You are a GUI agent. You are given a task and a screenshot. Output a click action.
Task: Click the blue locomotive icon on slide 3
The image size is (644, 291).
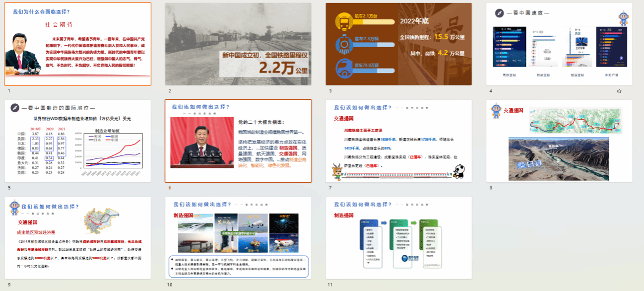(x=343, y=43)
